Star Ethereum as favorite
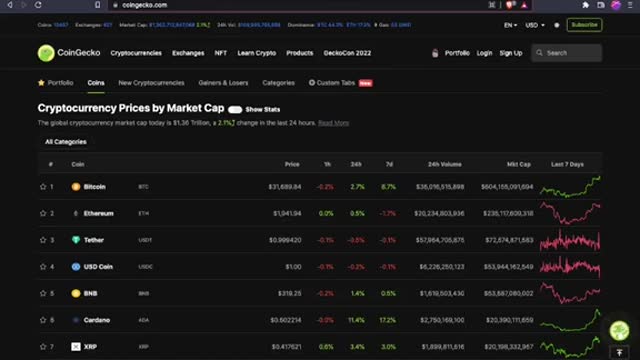The image size is (640, 360). [43, 213]
